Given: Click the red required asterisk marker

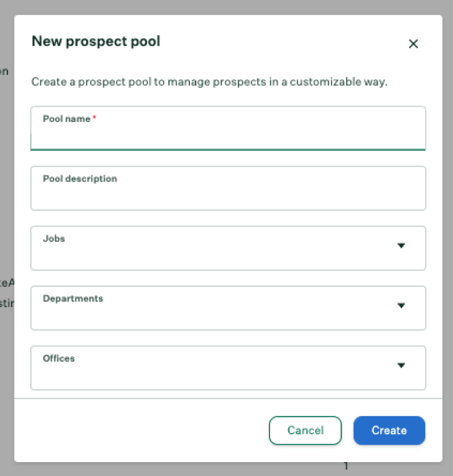Looking at the screenshot, I should [95, 117].
